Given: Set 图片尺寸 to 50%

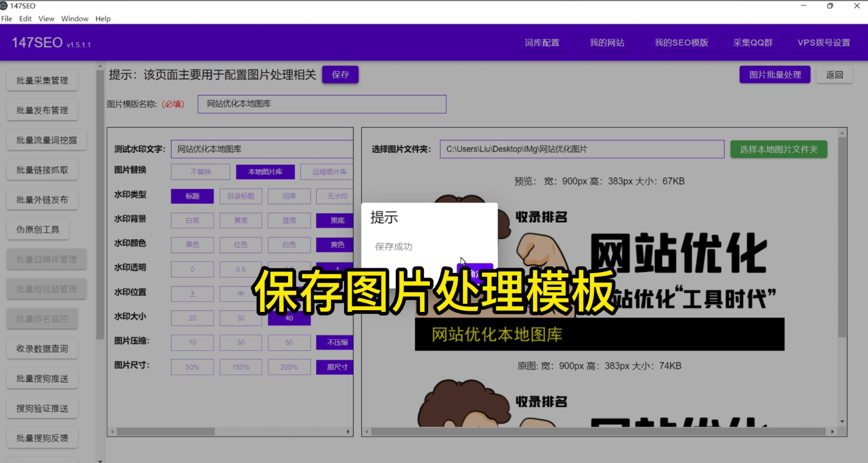Looking at the screenshot, I should click(192, 367).
